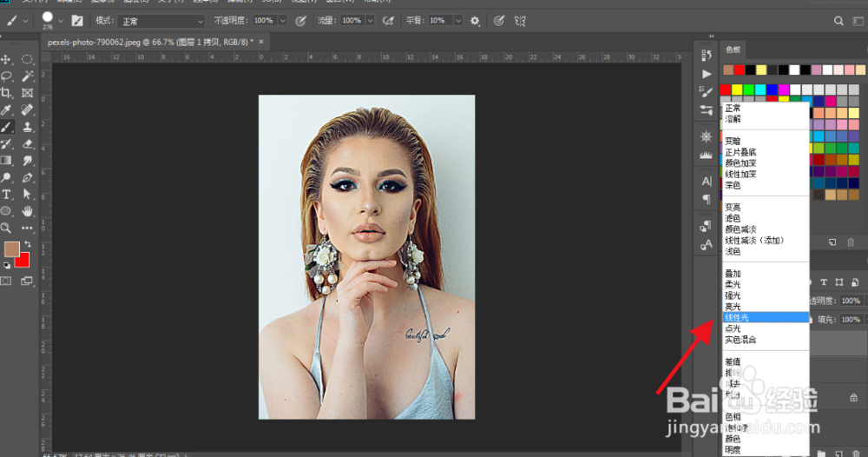Delete swatch trash button

[851, 242]
